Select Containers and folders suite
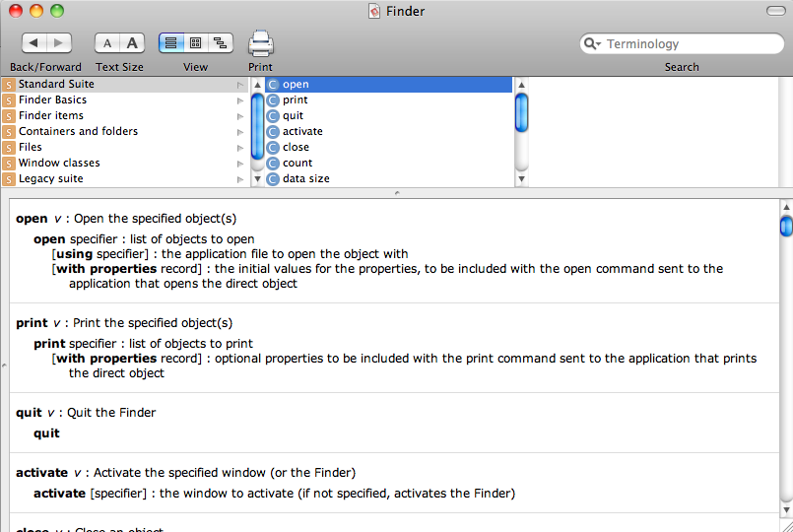 pos(125,131)
